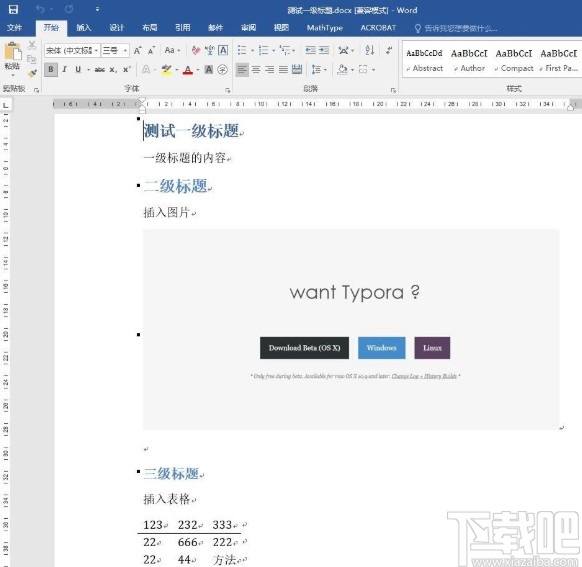Apply a numbered list
This screenshot has width=582, height=567.
click(x=263, y=50)
